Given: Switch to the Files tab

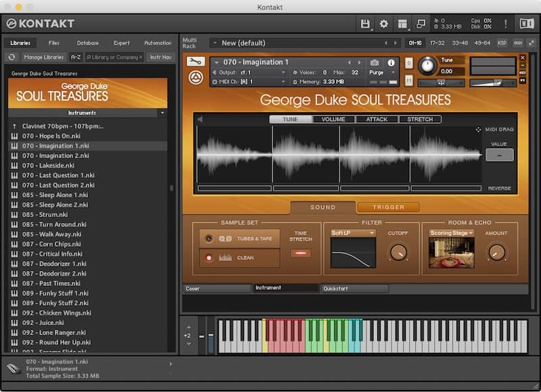Looking at the screenshot, I should click(53, 43).
